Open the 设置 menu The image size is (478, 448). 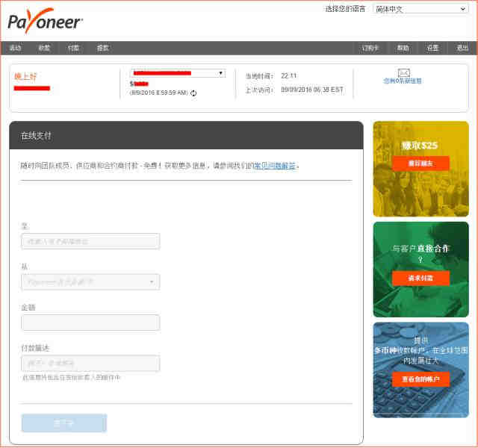click(x=432, y=48)
